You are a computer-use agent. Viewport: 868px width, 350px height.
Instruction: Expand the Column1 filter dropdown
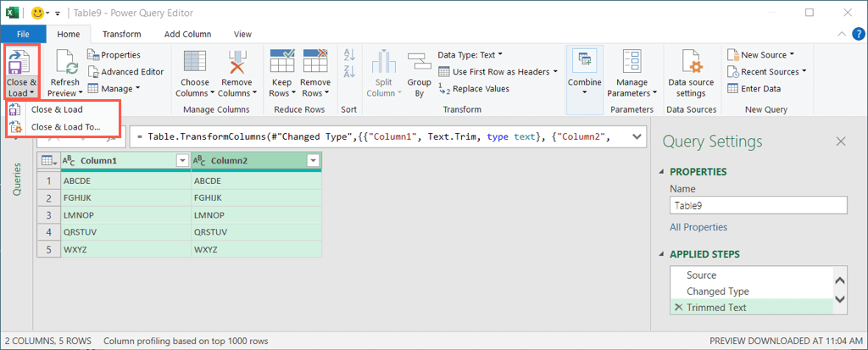(181, 161)
